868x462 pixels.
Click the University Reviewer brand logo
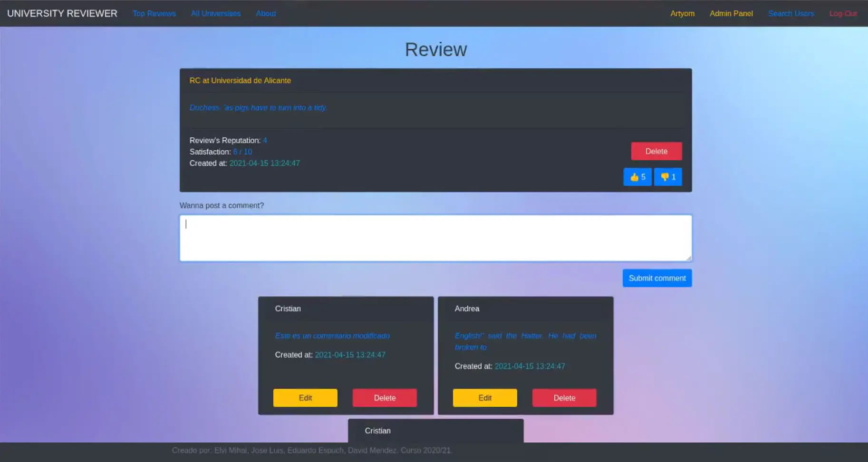point(62,13)
